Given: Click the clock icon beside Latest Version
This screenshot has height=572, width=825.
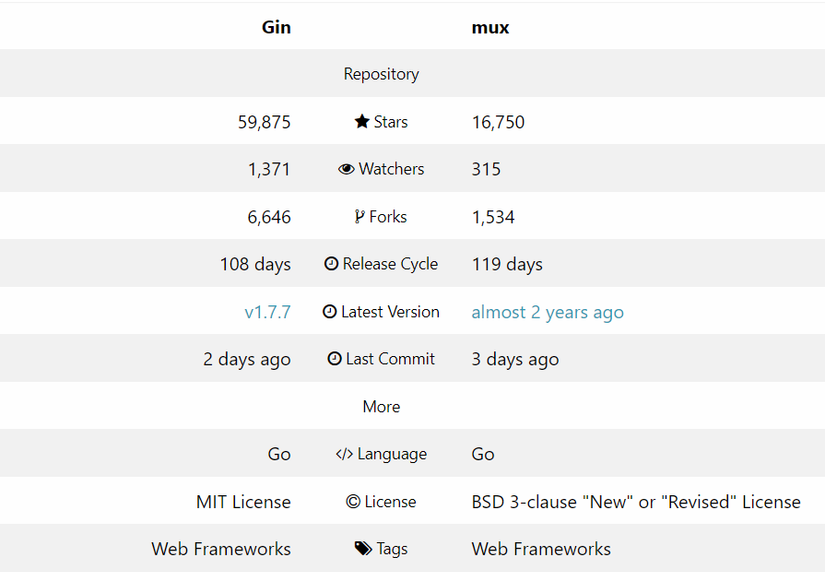Looking at the screenshot, I should [x=330, y=312].
